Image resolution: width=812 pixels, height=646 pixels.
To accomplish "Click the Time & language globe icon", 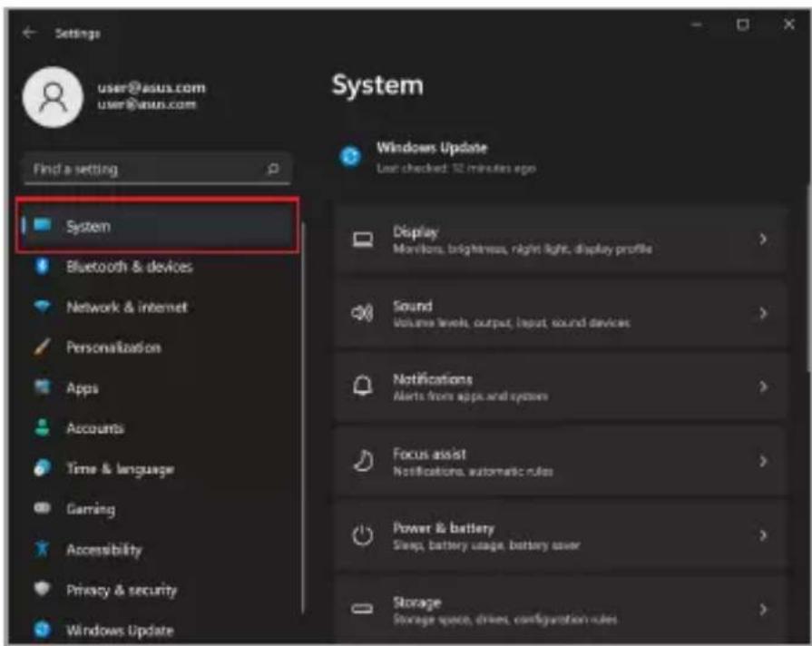I will (x=42, y=468).
